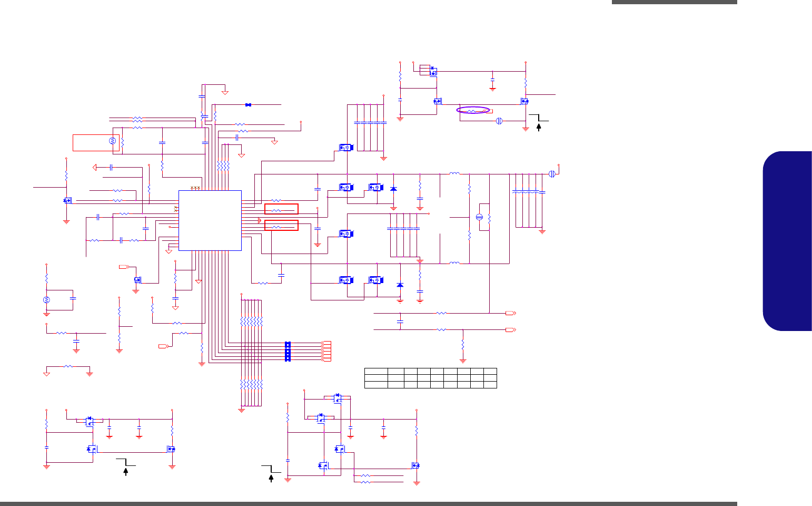This screenshot has height=506, width=812.
Task: Click the gray footer bar along the bottom
Action: tap(369, 504)
